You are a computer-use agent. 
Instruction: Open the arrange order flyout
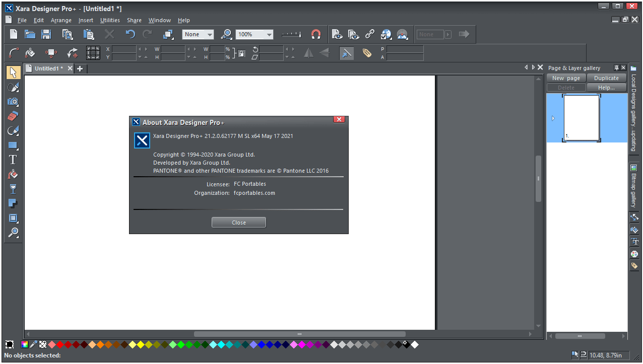point(168,34)
